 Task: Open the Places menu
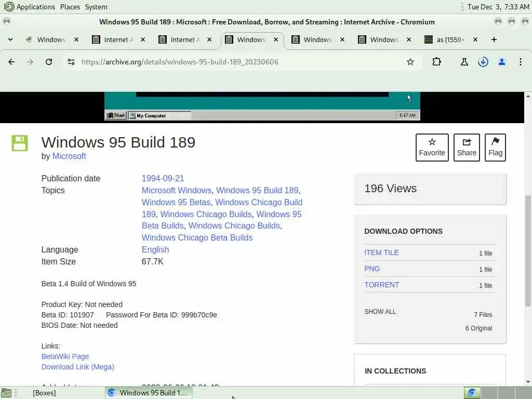tap(70, 7)
